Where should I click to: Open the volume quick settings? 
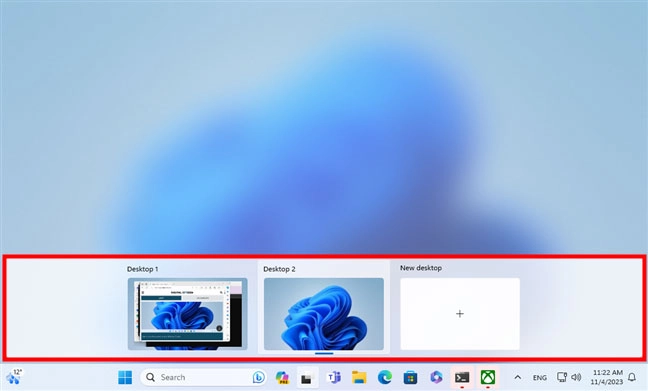pyautogui.click(x=576, y=377)
